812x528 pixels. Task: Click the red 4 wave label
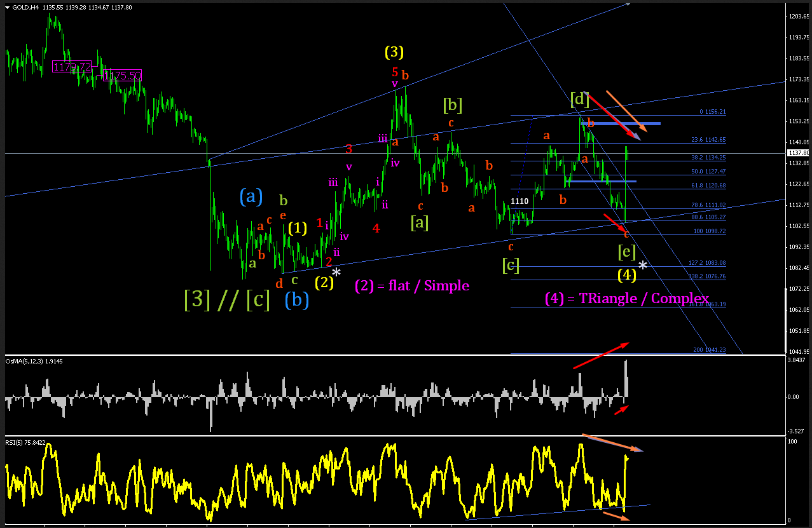376,227
